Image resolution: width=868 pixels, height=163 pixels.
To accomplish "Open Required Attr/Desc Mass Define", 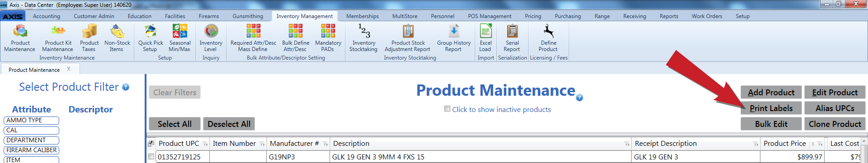I will (x=253, y=38).
